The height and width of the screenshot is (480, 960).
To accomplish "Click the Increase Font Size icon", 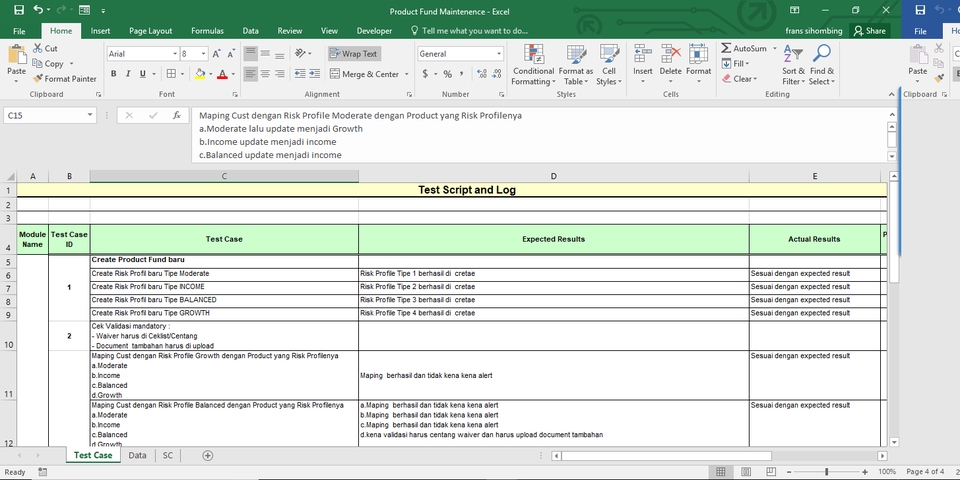I will [217, 54].
